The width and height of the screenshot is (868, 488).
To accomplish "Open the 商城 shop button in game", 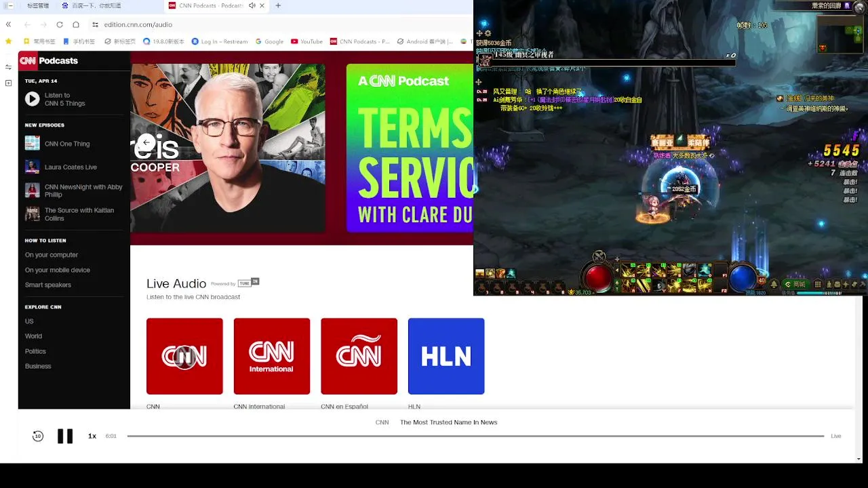I will point(795,285).
